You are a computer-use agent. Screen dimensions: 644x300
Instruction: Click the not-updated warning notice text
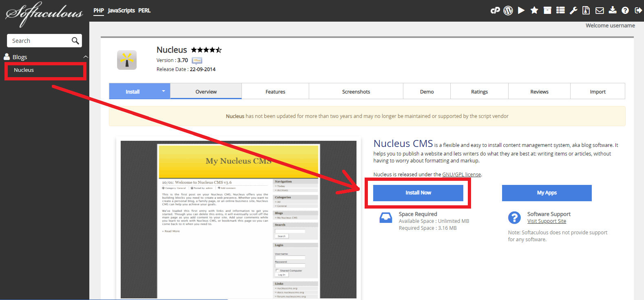367,116
